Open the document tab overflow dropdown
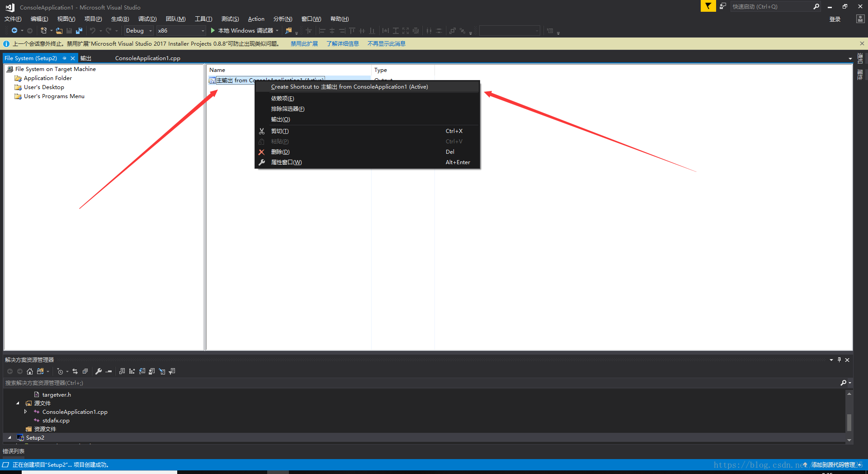Screen dimensions: 868x474 [x=850, y=59]
